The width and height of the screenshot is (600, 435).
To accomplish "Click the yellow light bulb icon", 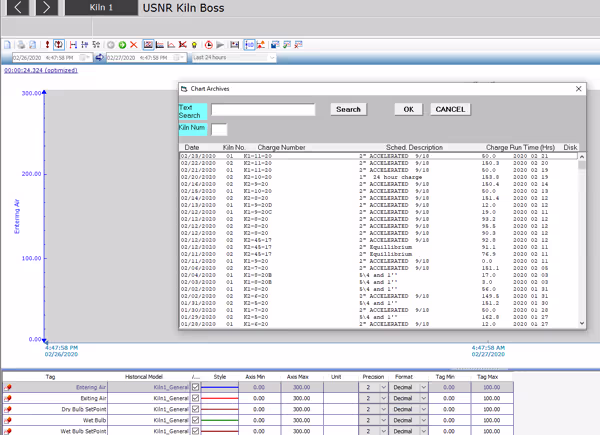I will (x=194, y=45).
